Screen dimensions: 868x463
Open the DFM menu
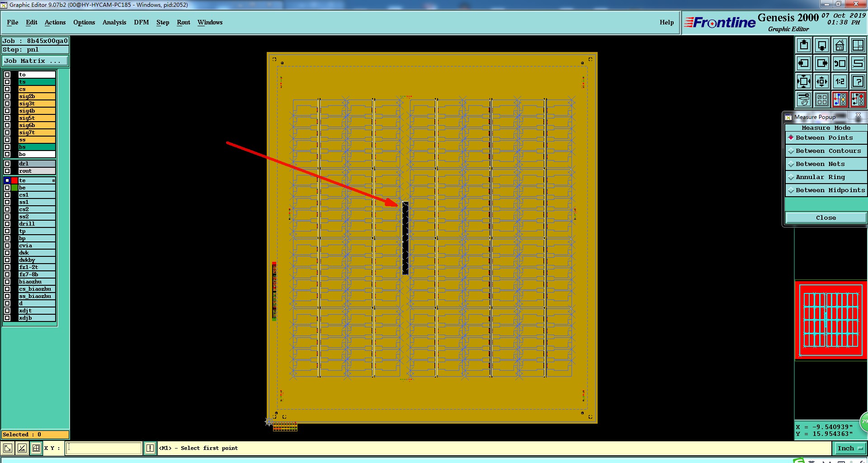[x=142, y=22]
